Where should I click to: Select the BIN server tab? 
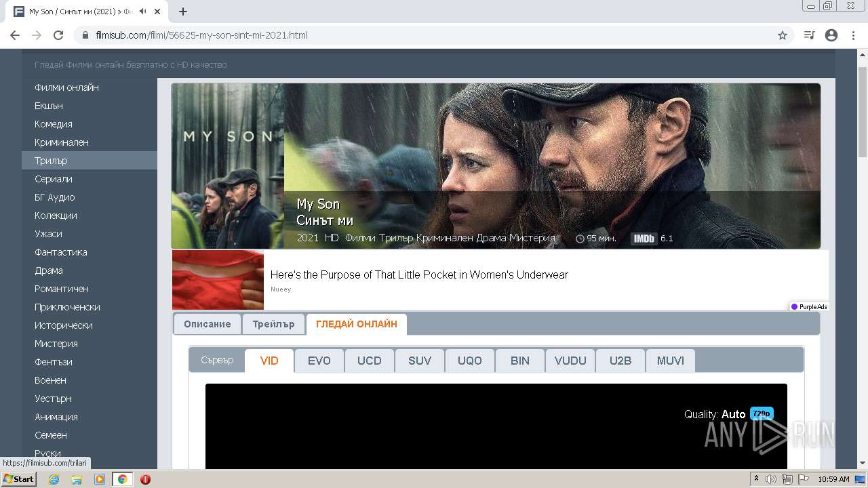coord(520,361)
